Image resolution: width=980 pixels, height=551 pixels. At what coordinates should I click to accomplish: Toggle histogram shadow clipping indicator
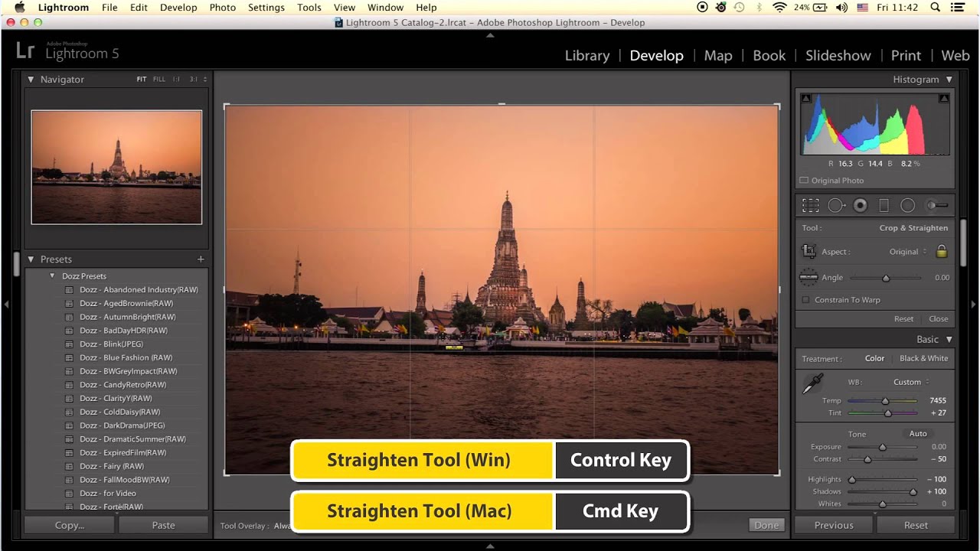(805, 98)
